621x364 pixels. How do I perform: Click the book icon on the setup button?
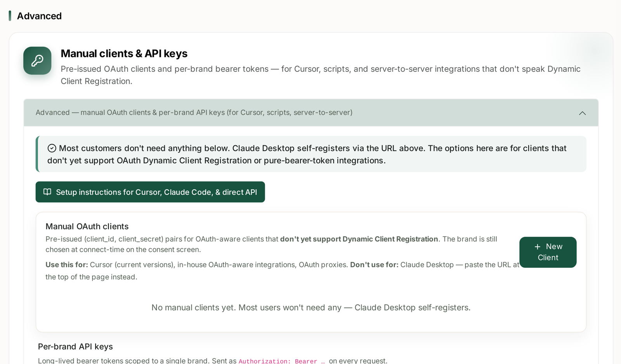pos(47,192)
